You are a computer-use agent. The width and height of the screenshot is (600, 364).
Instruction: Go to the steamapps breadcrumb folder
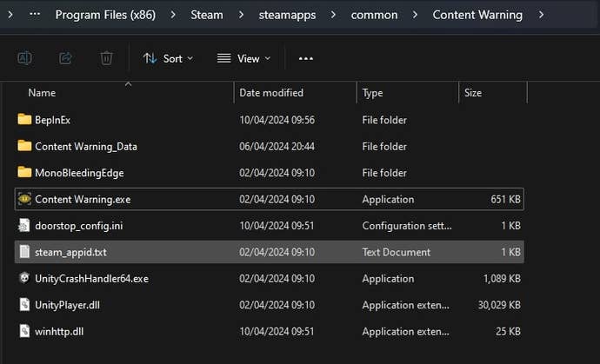pos(287,15)
